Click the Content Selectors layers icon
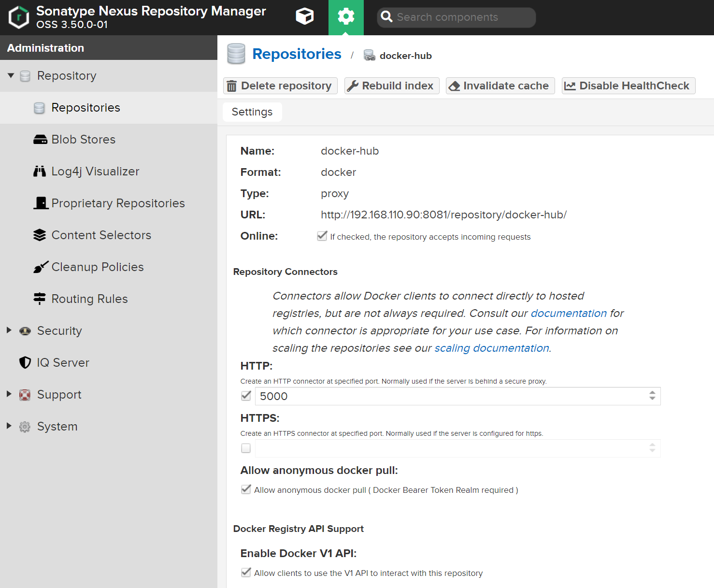This screenshot has height=588, width=714. point(40,235)
